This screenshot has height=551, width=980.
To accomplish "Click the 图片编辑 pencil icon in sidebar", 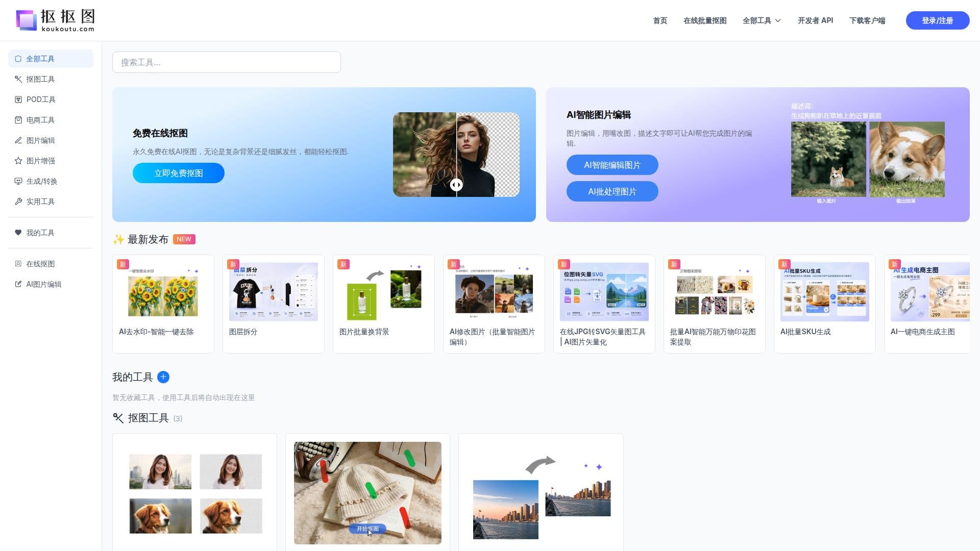I will tap(18, 140).
